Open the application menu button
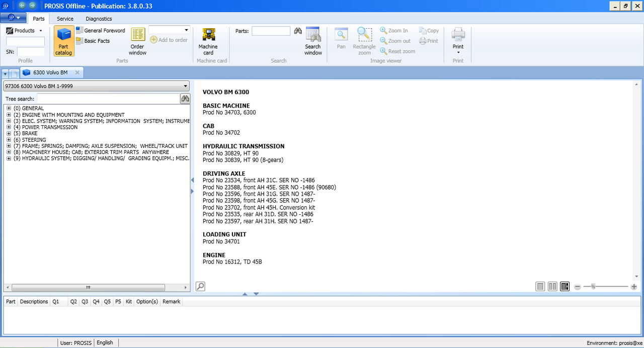 tap(14, 18)
